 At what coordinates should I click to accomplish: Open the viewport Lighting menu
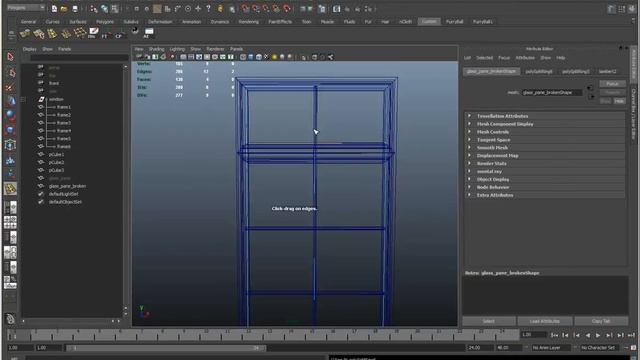[x=177, y=49]
